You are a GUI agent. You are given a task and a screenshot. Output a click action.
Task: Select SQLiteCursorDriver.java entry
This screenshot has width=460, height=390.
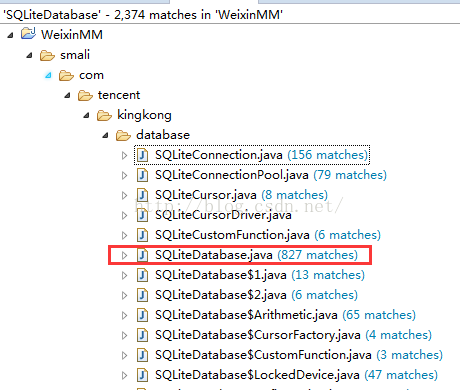point(223,215)
